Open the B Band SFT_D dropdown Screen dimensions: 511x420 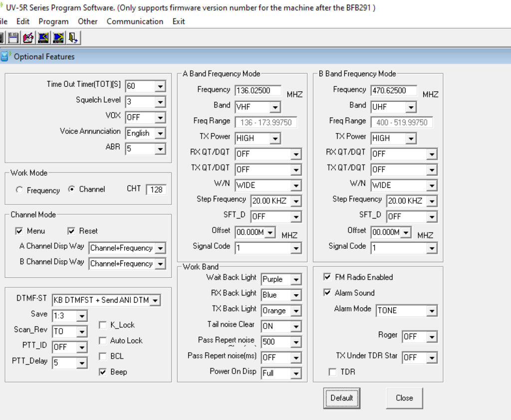pos(432,216)
